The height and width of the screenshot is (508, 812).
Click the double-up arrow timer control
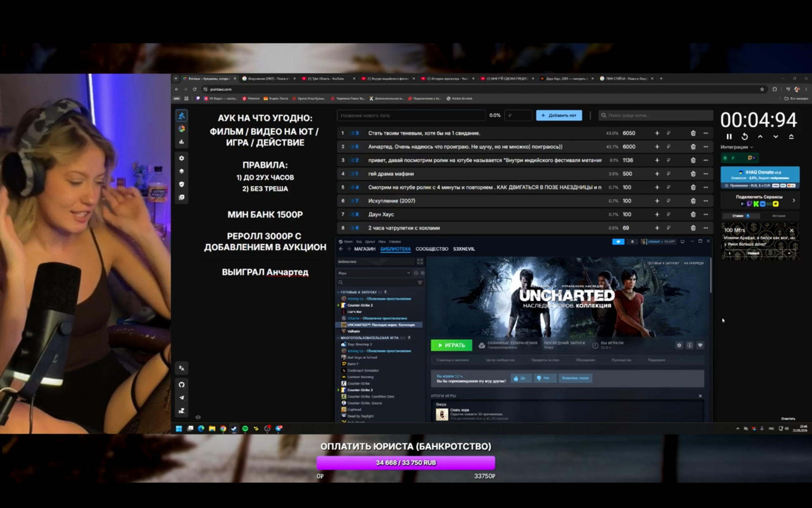791,136
